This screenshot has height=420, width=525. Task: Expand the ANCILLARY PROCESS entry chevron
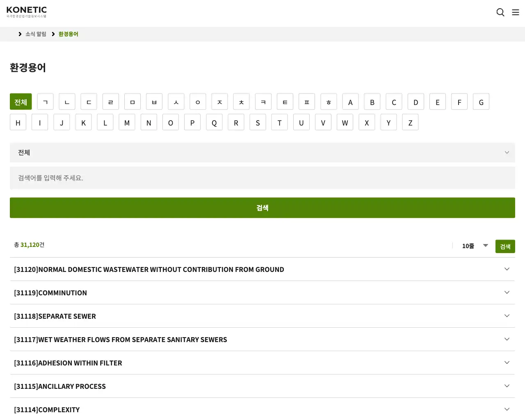coord(507,386)
